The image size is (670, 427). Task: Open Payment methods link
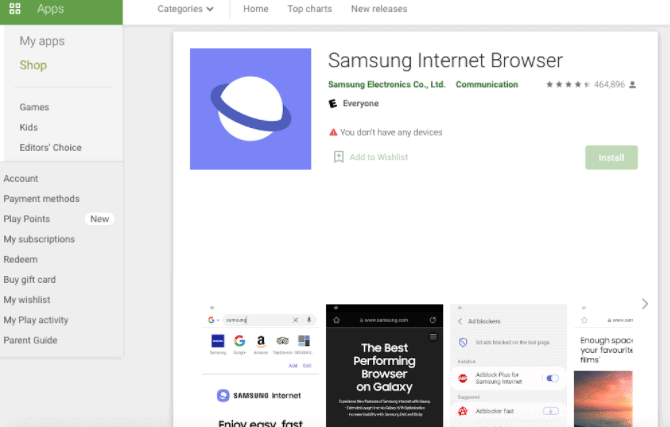41,199
